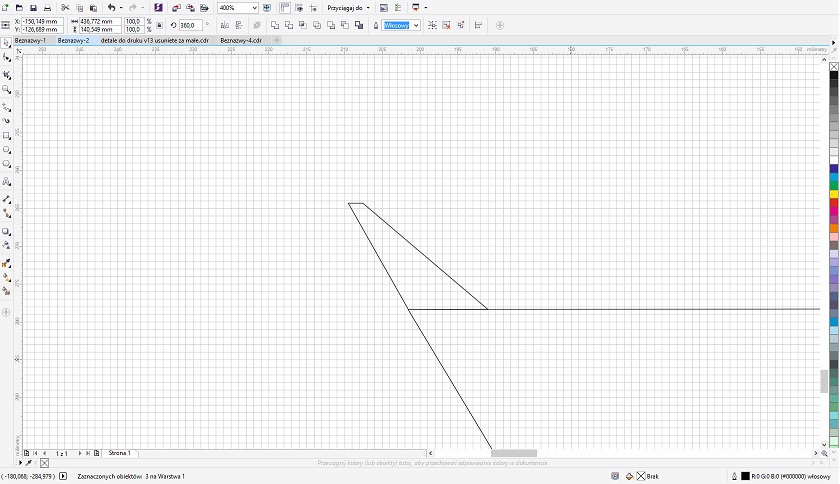Screen dimensions: 840x484
Task: Expand the 'Przyciągaj do' snap dropdown
Action: click(348, 8)
